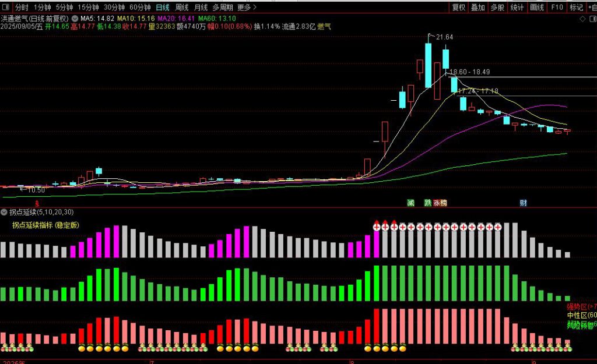
Task: Switch to the 周线 weekly tab
Action: pyautogui.click(x=182, y=8)
